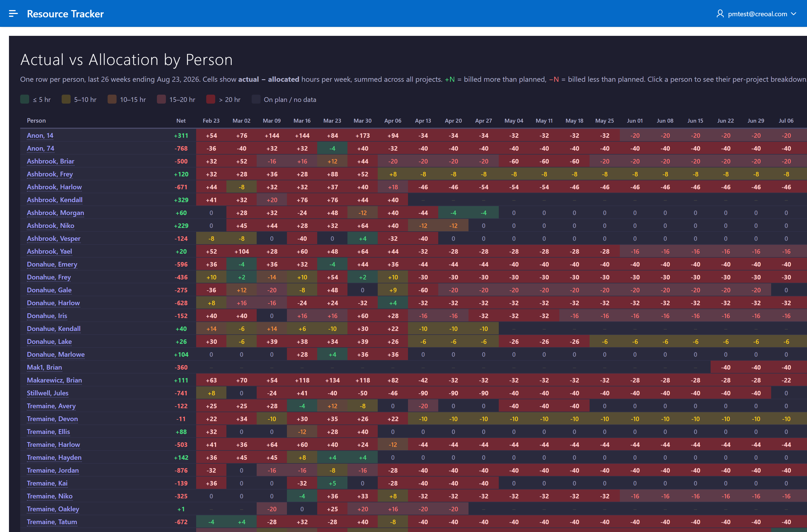The width and height of the screenshot is (807, 532).
Task: Open Ashbrook, Niko breakdown
Action: 51,226
